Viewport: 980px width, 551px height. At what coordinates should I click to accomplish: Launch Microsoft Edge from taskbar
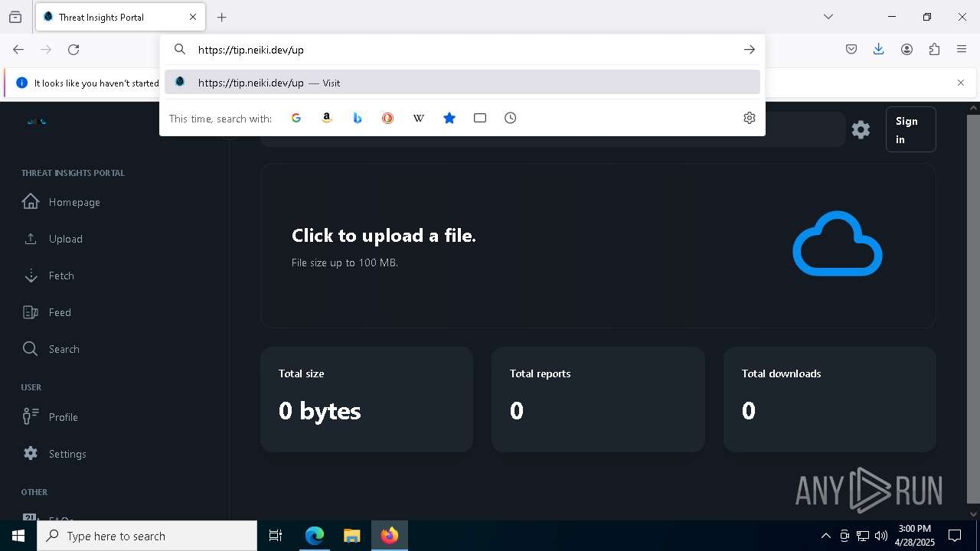pos(315,536)
